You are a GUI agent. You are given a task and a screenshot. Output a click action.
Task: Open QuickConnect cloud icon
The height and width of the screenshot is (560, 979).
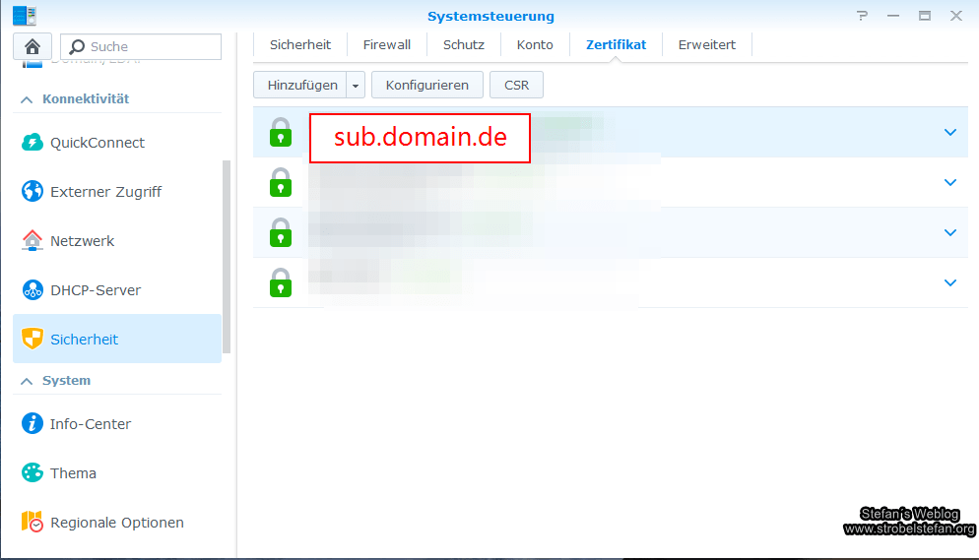coord(32,142)
